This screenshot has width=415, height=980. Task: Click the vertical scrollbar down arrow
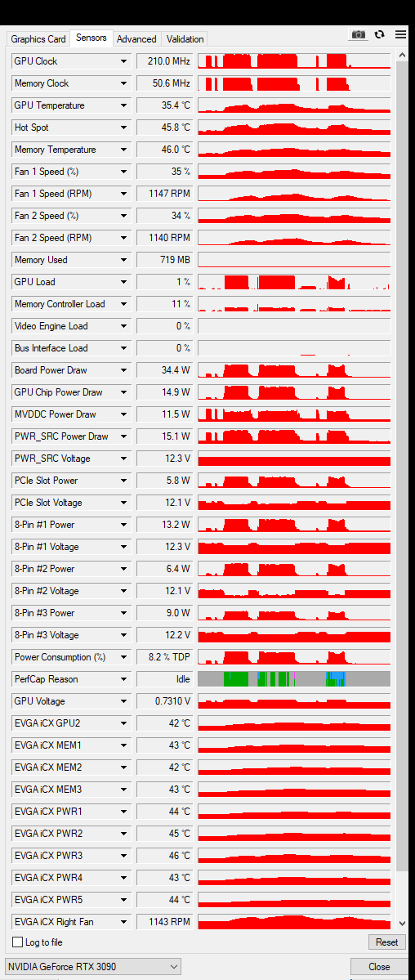[x=402, y=923]
